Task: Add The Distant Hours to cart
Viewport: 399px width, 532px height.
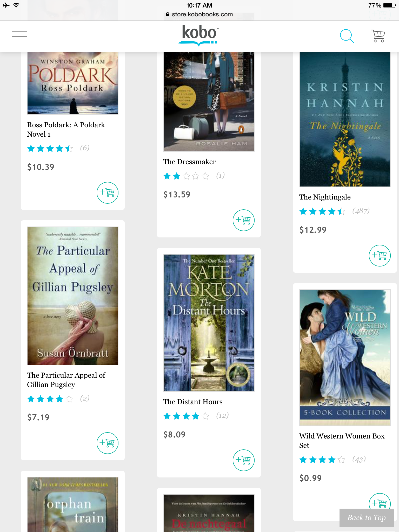Action: tap(243, 460)
